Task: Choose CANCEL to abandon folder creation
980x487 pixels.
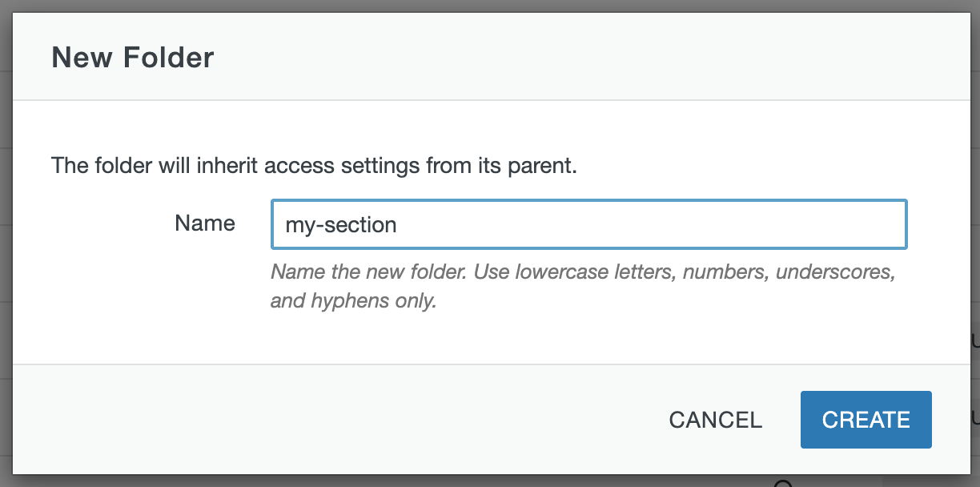Action: [715, 419]
